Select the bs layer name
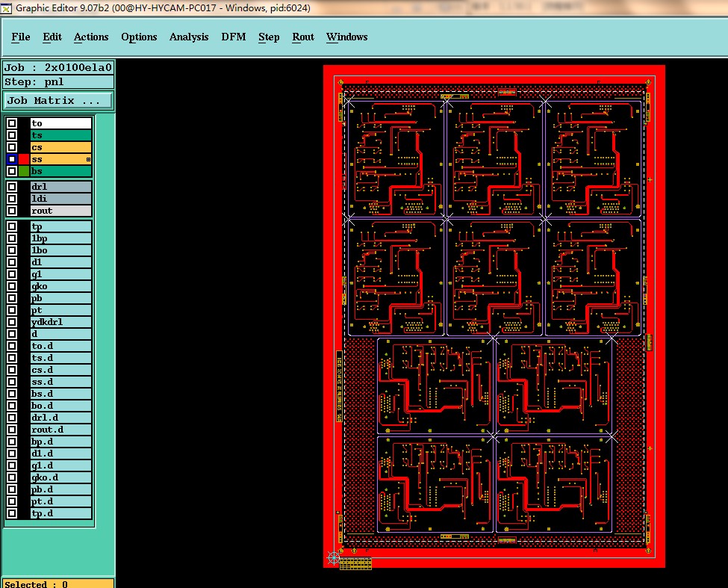Screen dimensions: 728x588 click(x=60, y=171)
